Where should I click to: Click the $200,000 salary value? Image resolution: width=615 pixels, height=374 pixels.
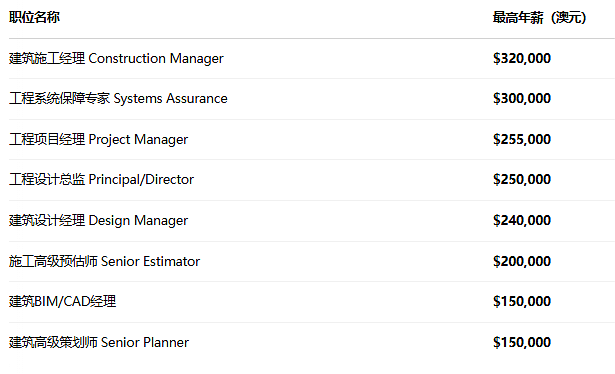click(x=522, y=261)
